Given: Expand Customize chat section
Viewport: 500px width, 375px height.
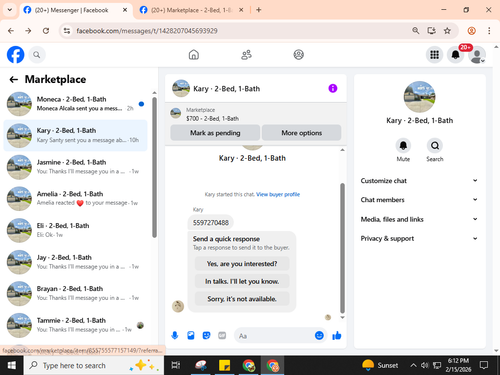Looking at the screenshot, I should pos(419,181).
